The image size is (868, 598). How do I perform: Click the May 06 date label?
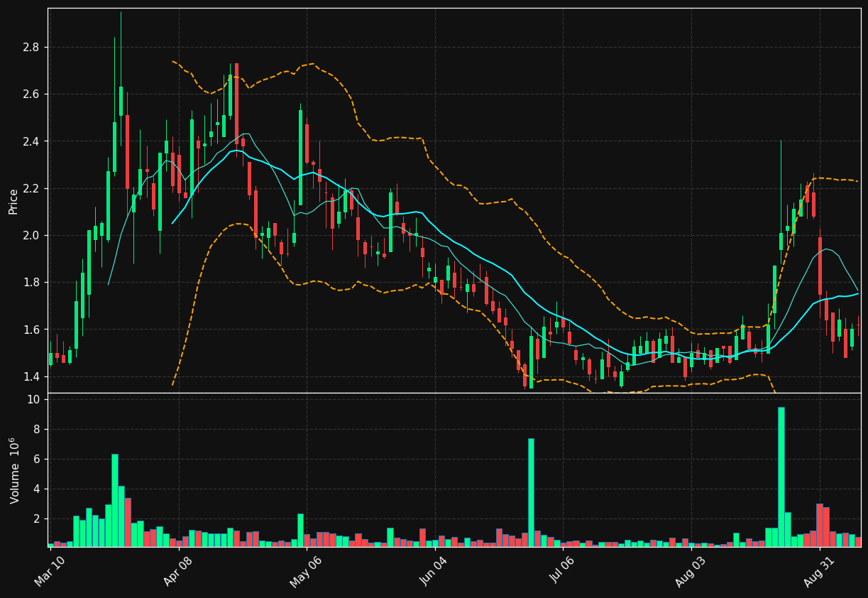pos(305,572)
